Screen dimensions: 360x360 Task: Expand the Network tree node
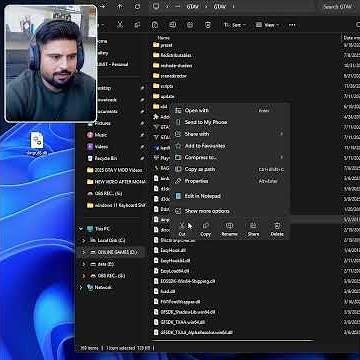tap(81, 287)
